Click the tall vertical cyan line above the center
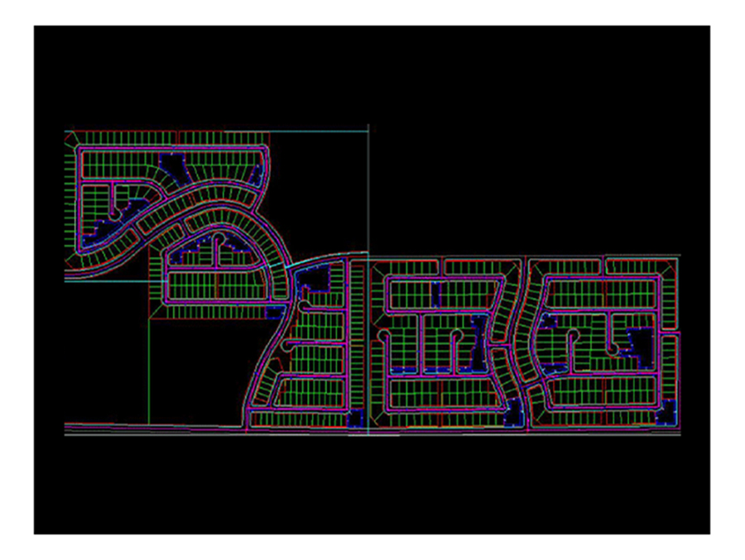Screen dimensions: 745x560 click(x=368, y=190)
